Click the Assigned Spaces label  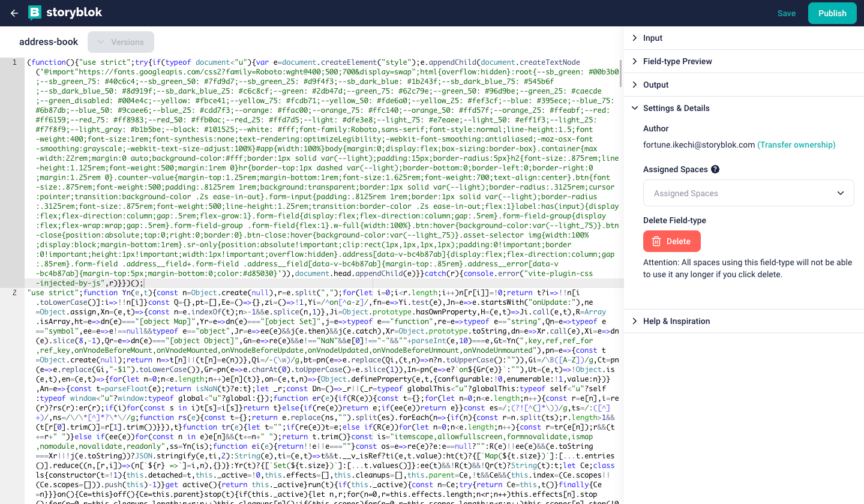click(x=676, y=169)
